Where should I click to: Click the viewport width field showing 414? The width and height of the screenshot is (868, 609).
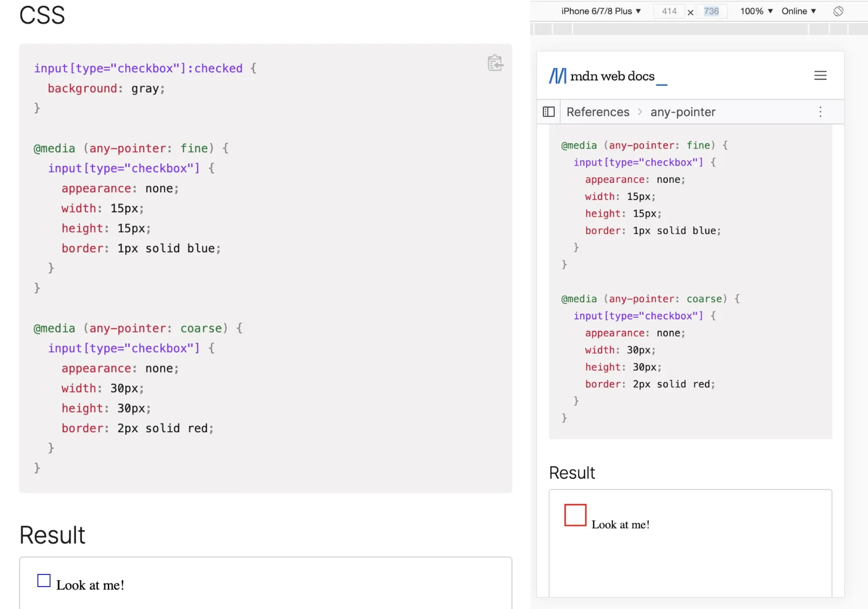(x=669, y=11)
